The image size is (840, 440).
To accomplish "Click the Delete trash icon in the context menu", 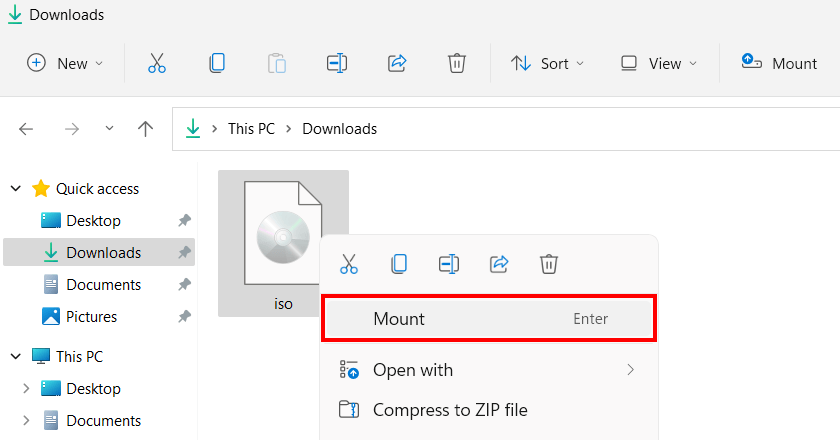I will tap(549, 264).
